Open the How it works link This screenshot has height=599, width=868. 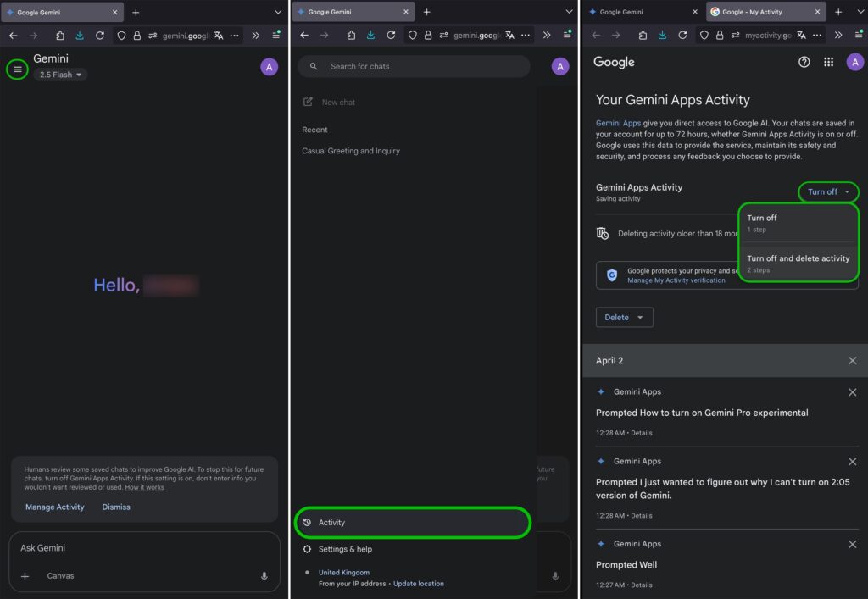pyautogui.click(x=144, y=487)
